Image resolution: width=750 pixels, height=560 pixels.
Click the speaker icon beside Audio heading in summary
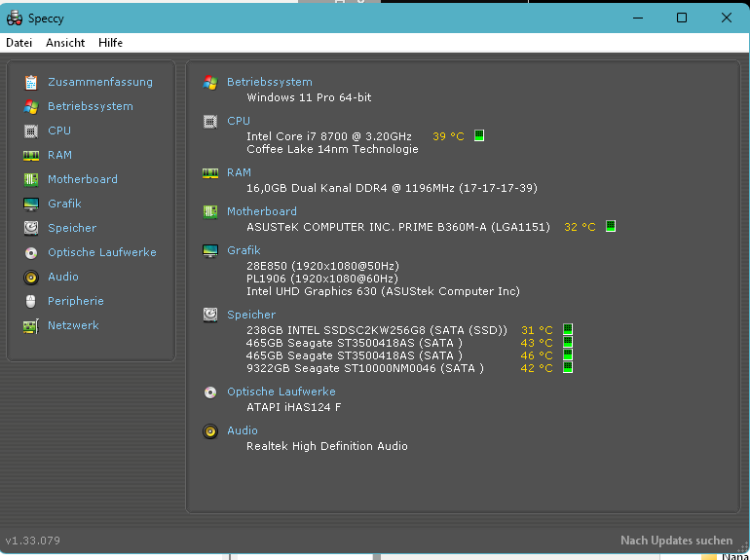(210, 430)
